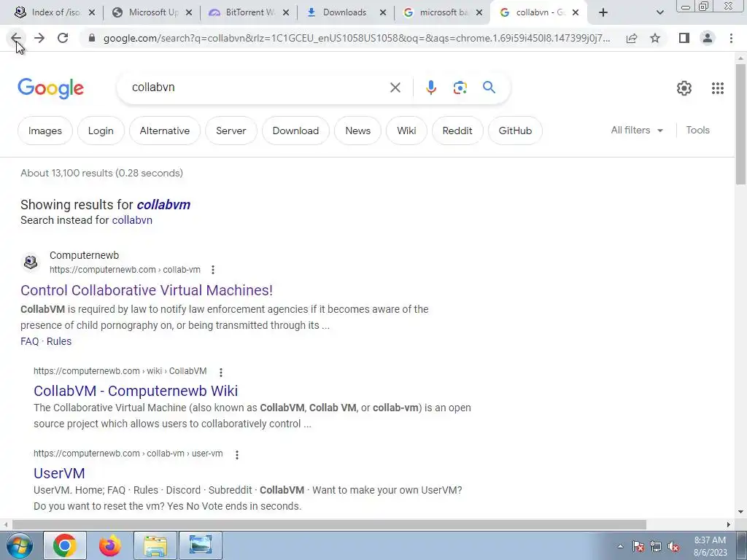This screenshot has height=560, width=747.
Task: Click the collabvm corrected spelling link
Action: pyautogui.click(x=163, y=205)
